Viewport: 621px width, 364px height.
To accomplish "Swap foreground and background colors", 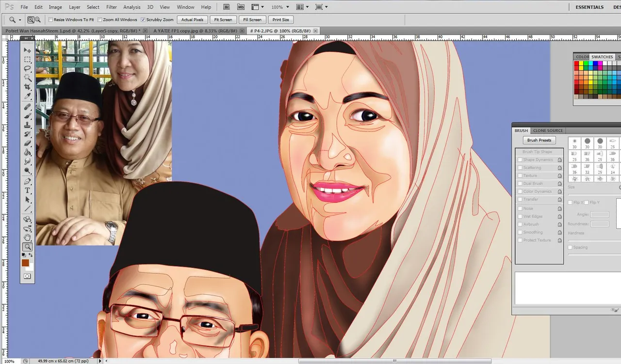I will click(x=31, y=255).
